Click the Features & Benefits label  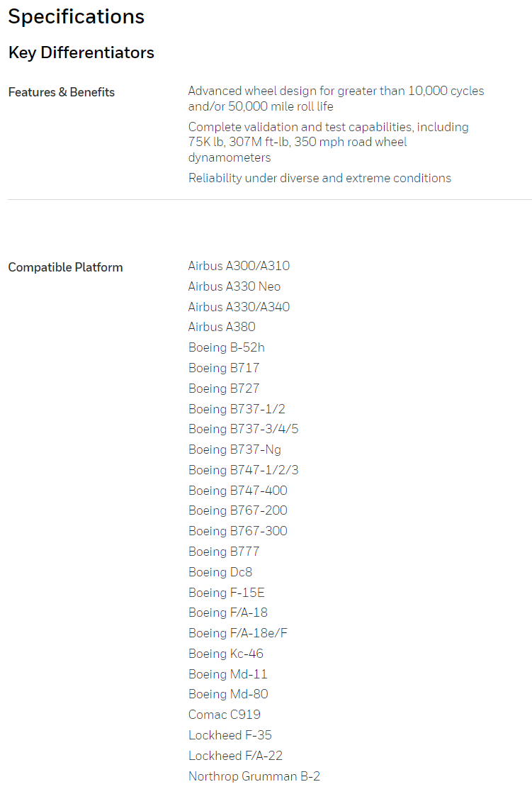pyautogui.click(x=61, y=92)
